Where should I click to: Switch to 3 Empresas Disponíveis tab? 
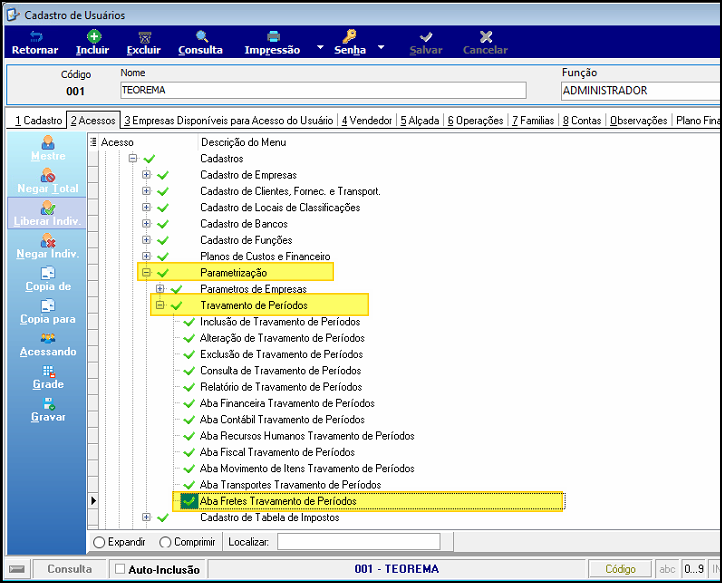point(228,121)
